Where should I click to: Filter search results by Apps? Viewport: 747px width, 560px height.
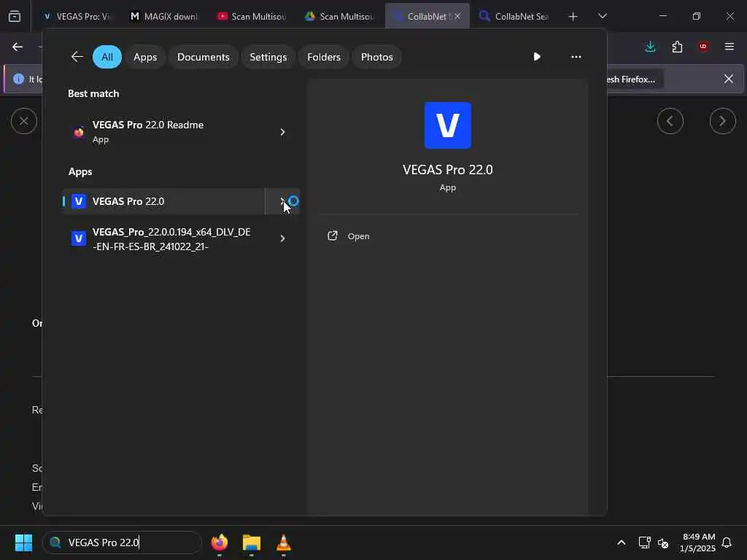point(145,57)
